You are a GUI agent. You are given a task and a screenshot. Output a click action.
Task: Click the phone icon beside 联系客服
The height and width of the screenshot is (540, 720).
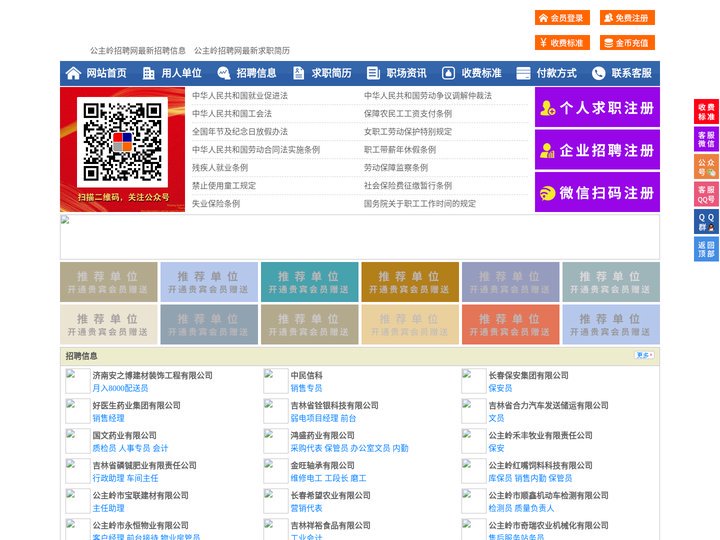598,73
